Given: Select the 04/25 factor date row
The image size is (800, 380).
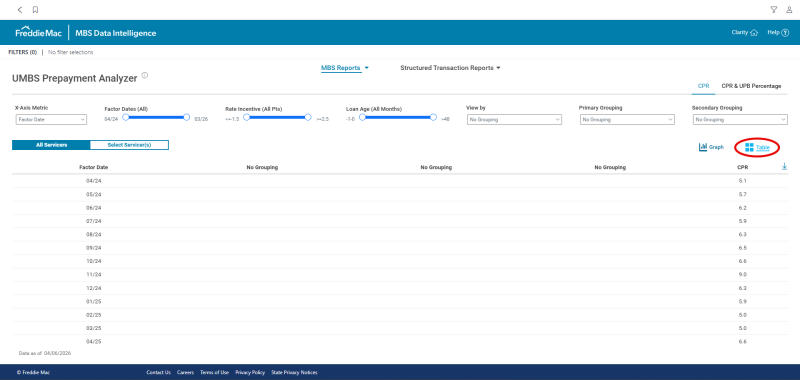Looking at the screenshot, I should pos(400,341).
